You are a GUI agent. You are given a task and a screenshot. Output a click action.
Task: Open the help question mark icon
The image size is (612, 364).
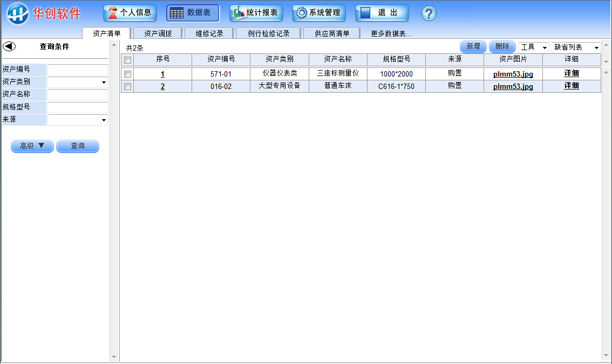429,13
